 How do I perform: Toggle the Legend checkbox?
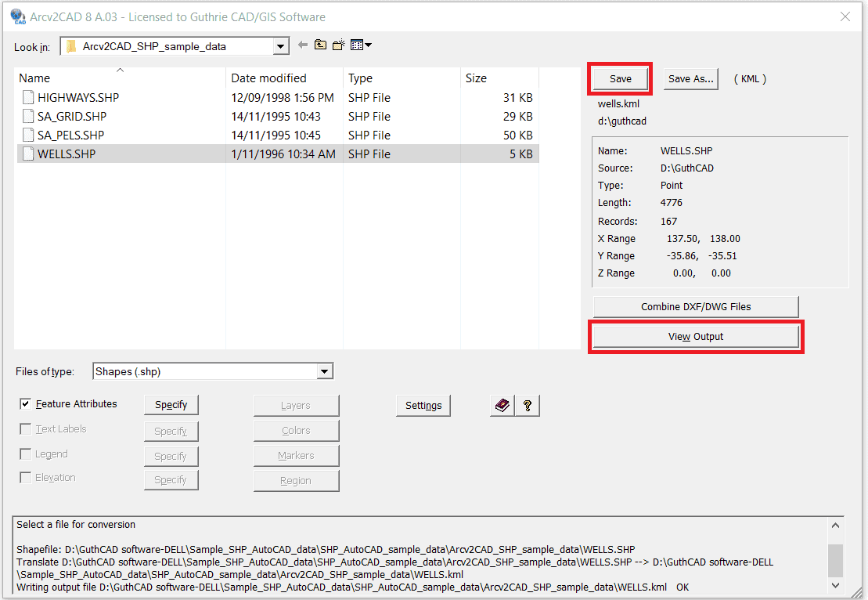pyautogui.click(x=26, y=454)
